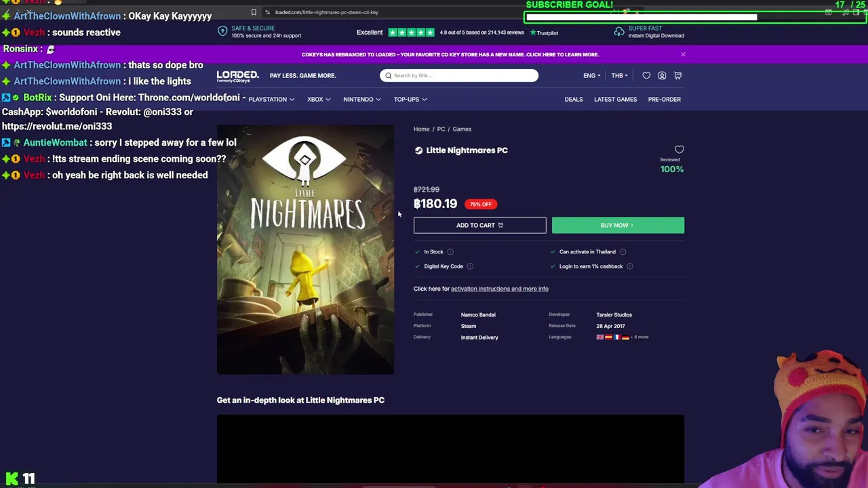
Task: Click the Buy Now button
Action: pos(618,225)
